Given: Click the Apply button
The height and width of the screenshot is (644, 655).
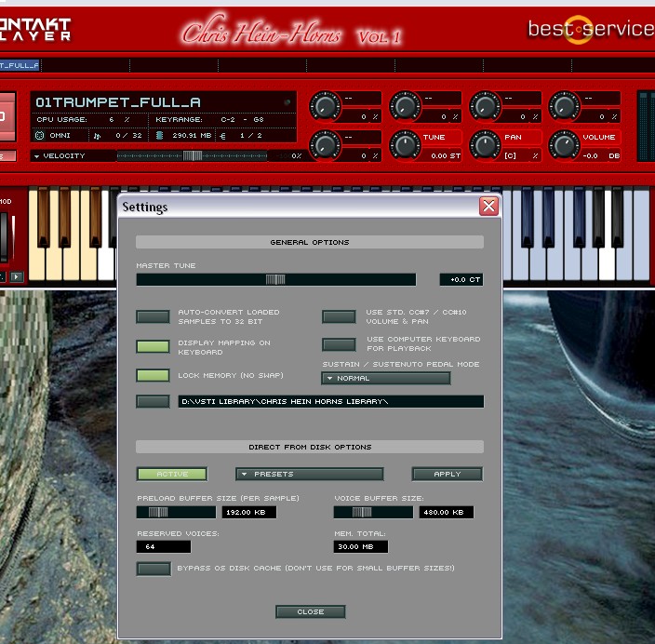Looking at the screenshot, I should click(x=447, y=474).
